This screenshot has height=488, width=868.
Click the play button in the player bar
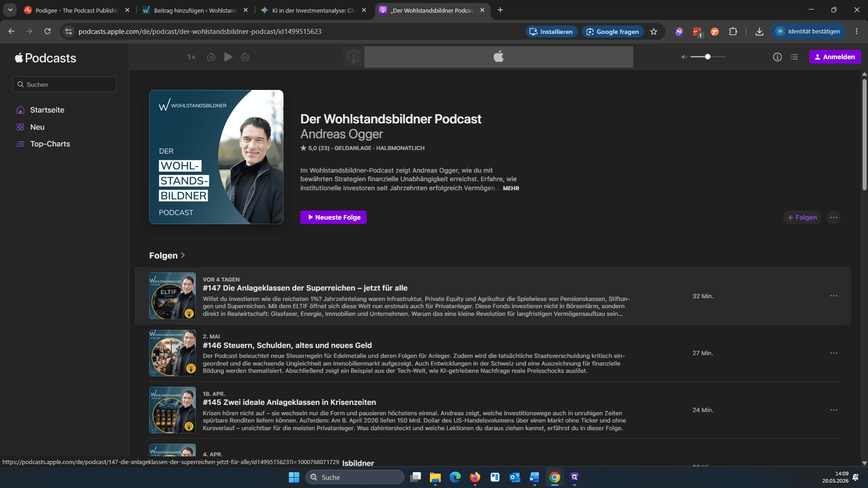click(228, 57)
